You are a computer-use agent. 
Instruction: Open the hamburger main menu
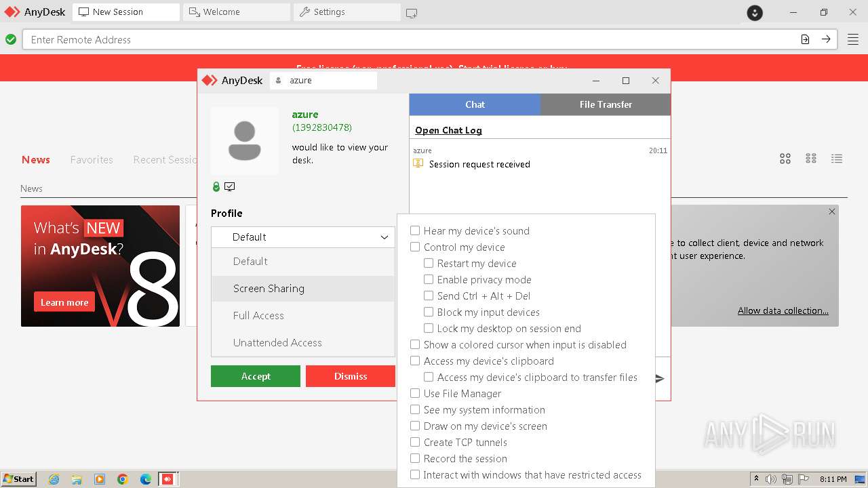click(x=852, y=39)
